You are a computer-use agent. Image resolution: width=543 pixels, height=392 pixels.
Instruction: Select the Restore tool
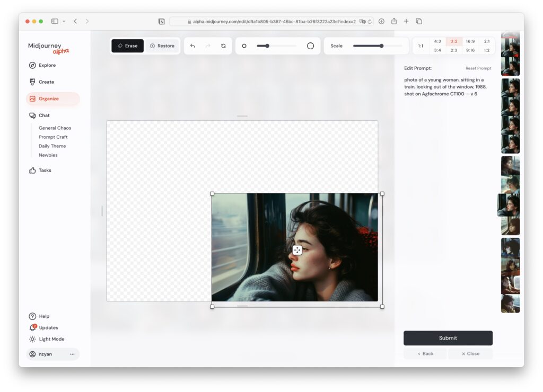[162, 46]
